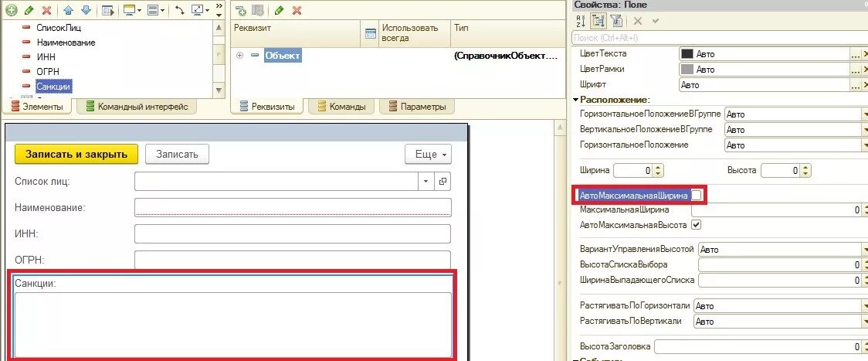Viewport: 868px width, 361px height.
Task: Click the double-chevron overflow icon in Elements toolbar
Action: point(219,7)
